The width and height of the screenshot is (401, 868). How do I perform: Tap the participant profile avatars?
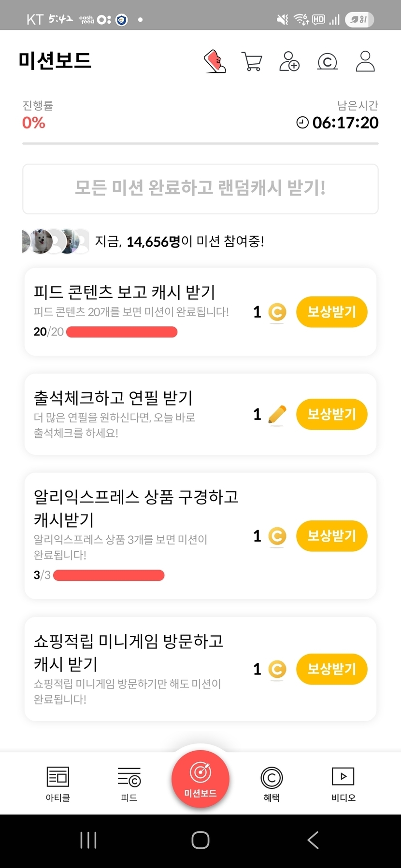point(56,241)
